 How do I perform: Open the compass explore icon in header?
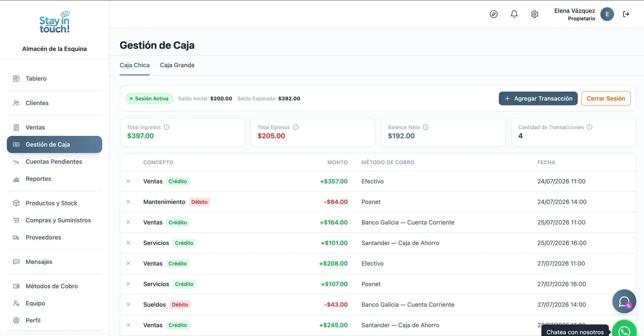click(493, 14)
